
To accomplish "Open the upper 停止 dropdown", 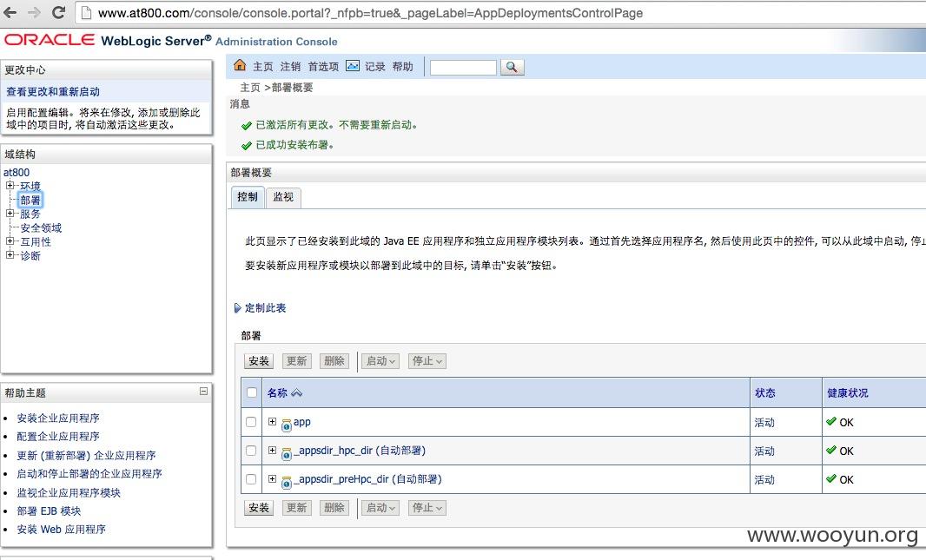I will tap(427, 361).
